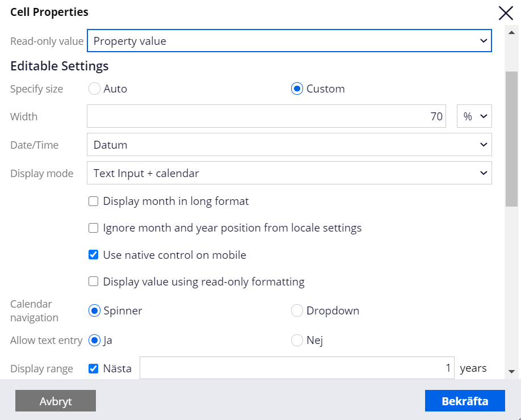
Task: Open the Read-only value dropdown
Action: pyautogui.click(x=289, y=40)
